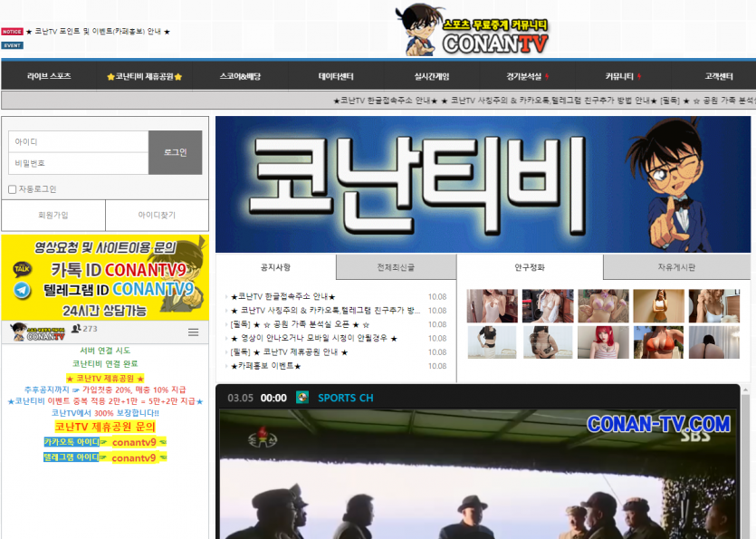
Task: Open the 데이터센터 menu item
Action: (336, 76)
